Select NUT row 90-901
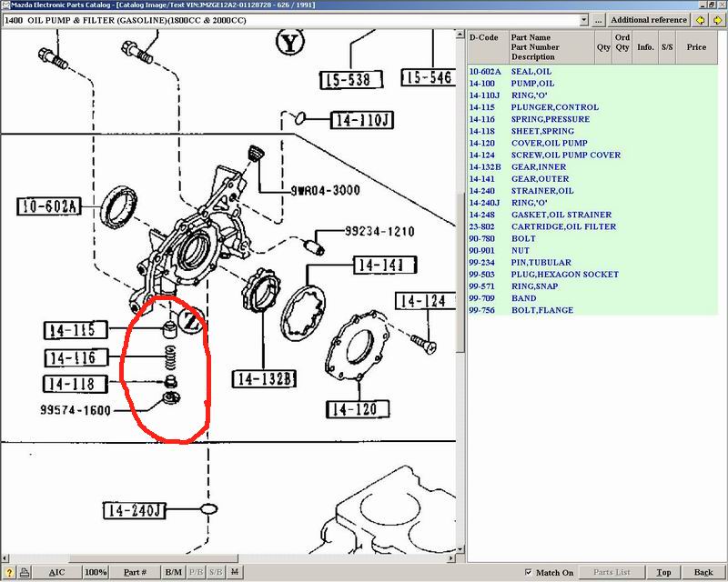This screenshot has width=728, height=582. tap(593, 251)
